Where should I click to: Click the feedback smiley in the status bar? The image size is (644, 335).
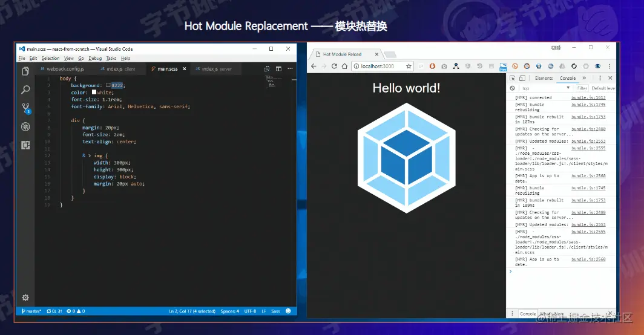coord(288,311)
